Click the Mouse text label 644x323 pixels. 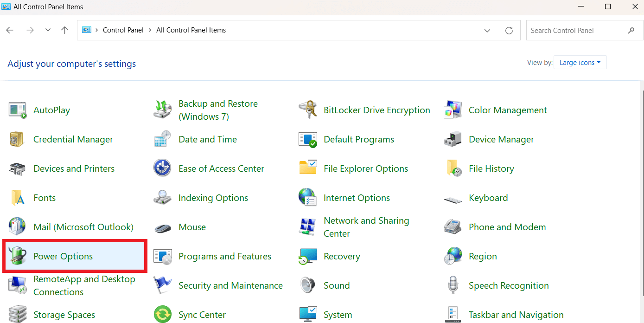(x=192, y=227)
